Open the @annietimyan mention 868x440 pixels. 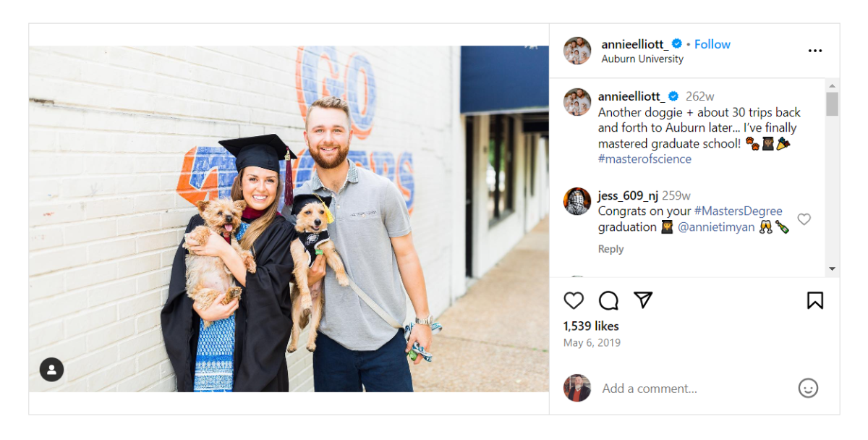(x=716, y=227)
